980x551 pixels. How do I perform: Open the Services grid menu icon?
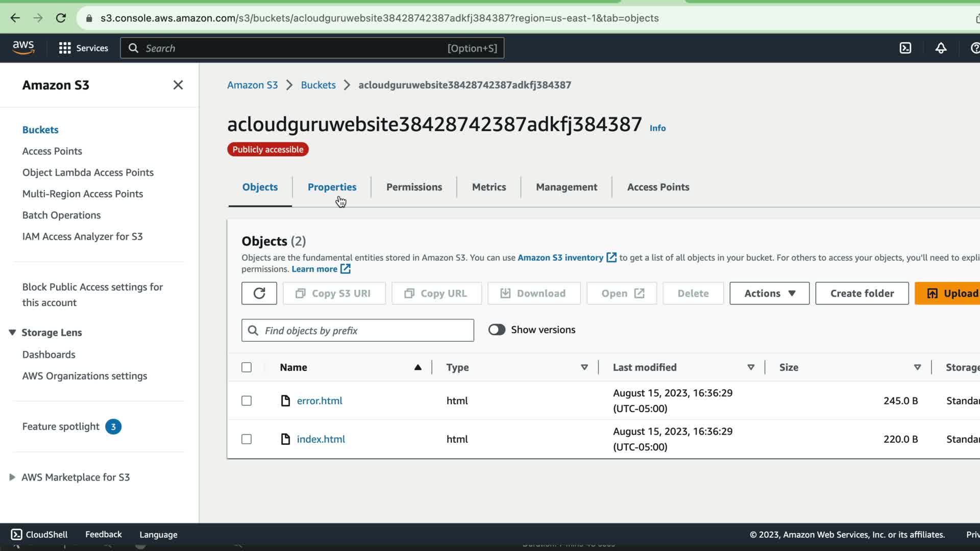(65, 48)
